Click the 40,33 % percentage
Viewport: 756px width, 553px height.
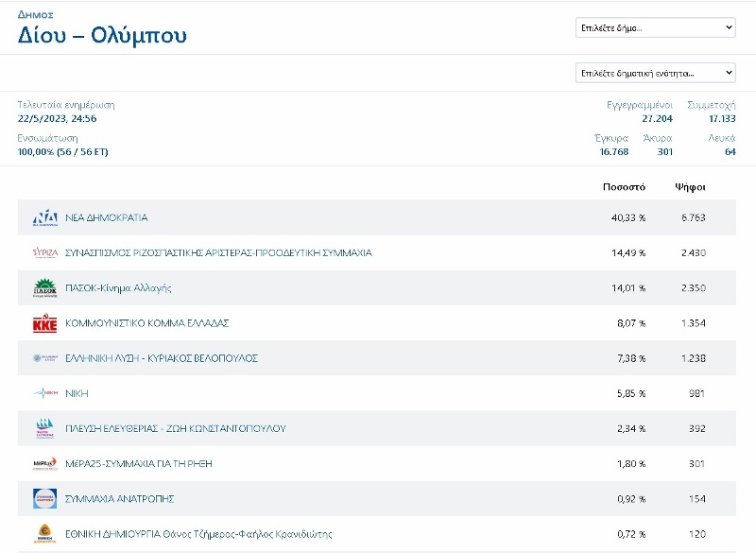tap(628, 218)
